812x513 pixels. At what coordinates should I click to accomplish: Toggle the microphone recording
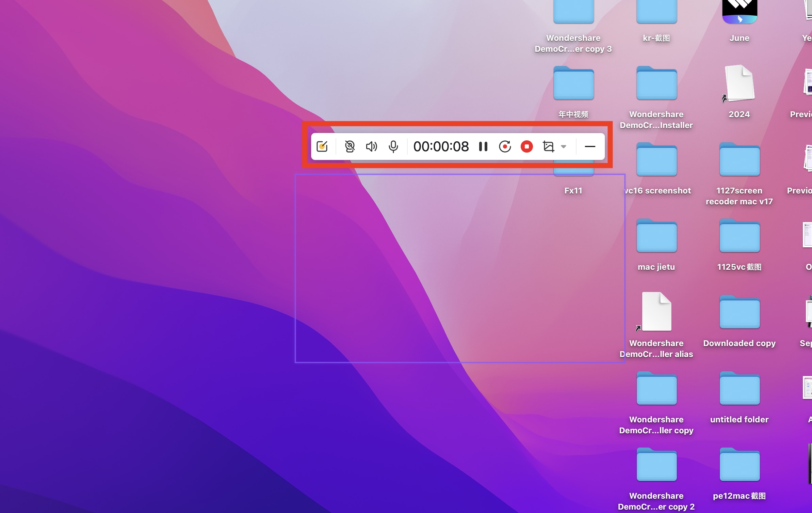click(393, 146)
